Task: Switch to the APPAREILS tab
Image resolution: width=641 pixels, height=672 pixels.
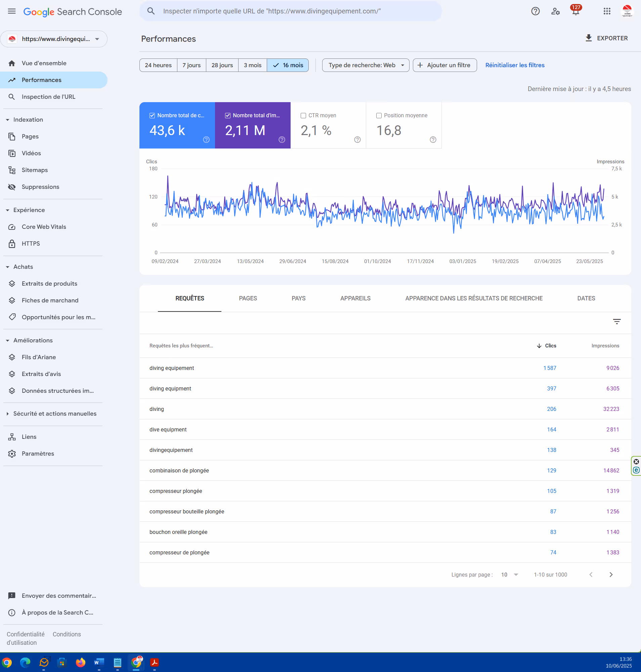Action: point(355,298)
